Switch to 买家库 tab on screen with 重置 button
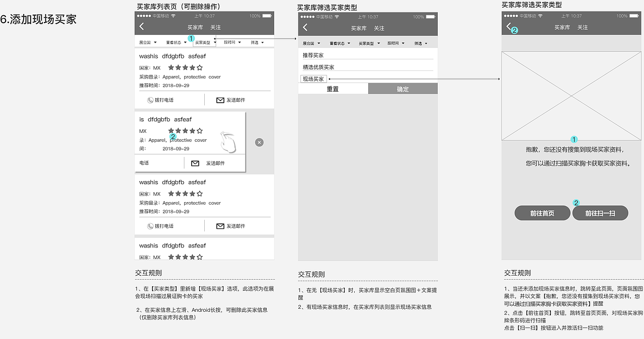 [359, 28]
